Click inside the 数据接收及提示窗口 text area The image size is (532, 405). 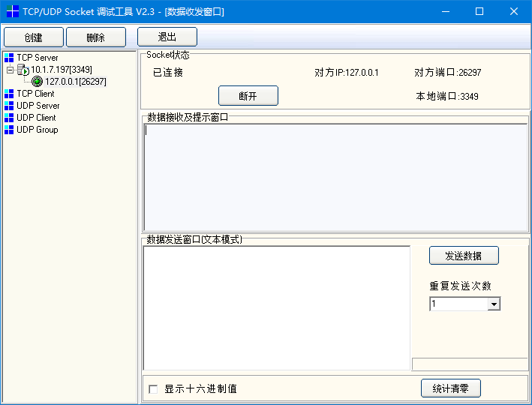335,178
